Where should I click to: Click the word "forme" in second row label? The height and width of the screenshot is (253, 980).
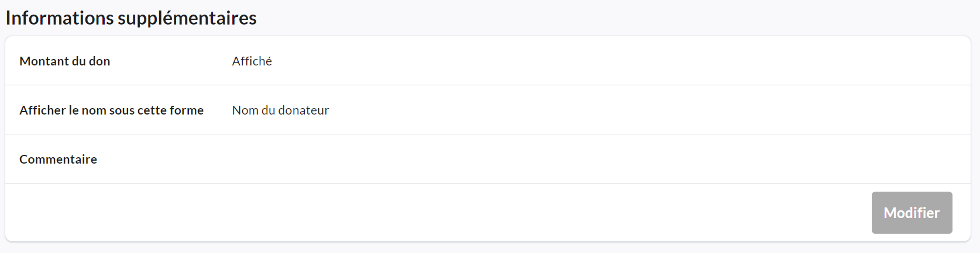click(x=187, y=110)
